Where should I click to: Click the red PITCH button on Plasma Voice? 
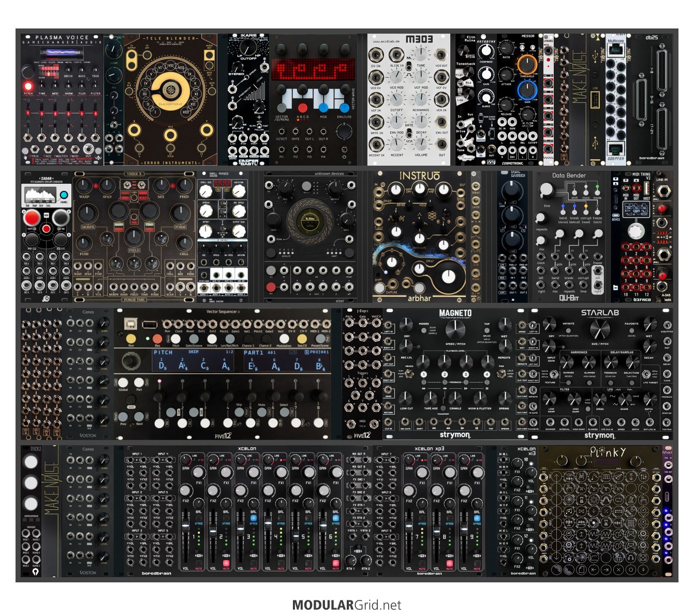pos(28,86)
